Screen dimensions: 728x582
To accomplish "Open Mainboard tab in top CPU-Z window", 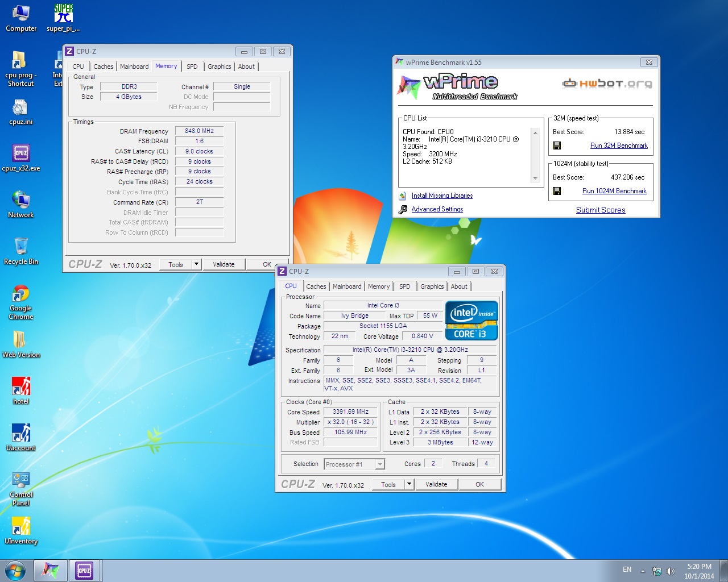I will click(134, 66).
